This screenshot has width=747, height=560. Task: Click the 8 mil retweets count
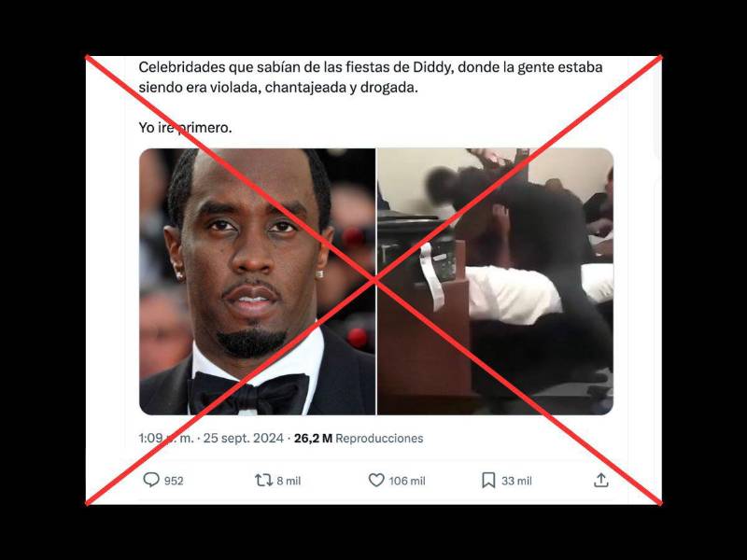pos(289,481)
